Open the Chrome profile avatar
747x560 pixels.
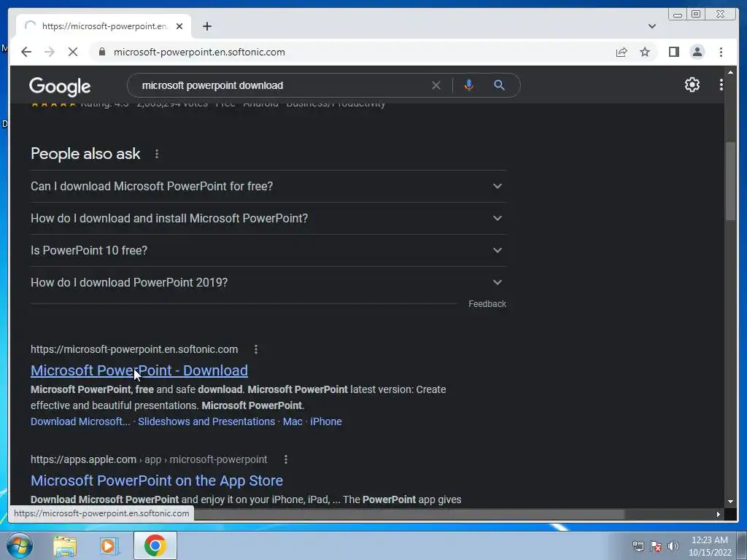(x=697, y=52)
